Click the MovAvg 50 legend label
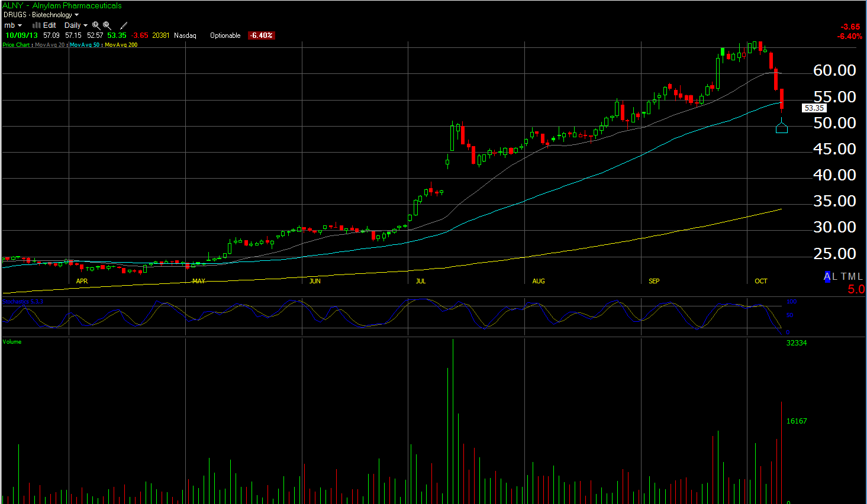This screenshot has height=504, width=867. coord(85,45)
